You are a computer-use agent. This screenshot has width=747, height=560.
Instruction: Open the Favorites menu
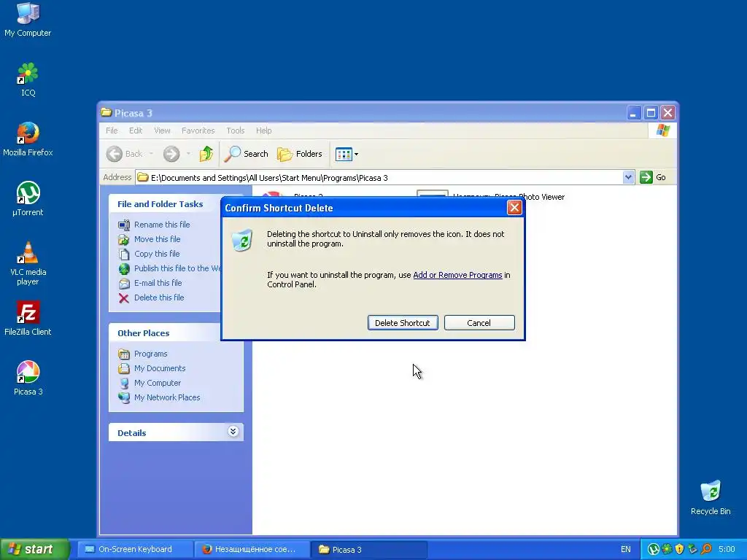point(198,131)
